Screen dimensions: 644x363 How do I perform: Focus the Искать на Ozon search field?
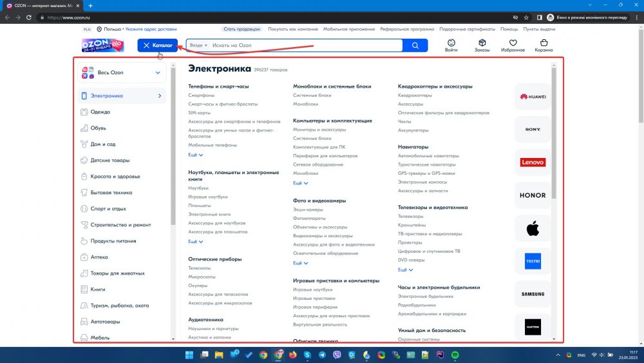(303, 46)
